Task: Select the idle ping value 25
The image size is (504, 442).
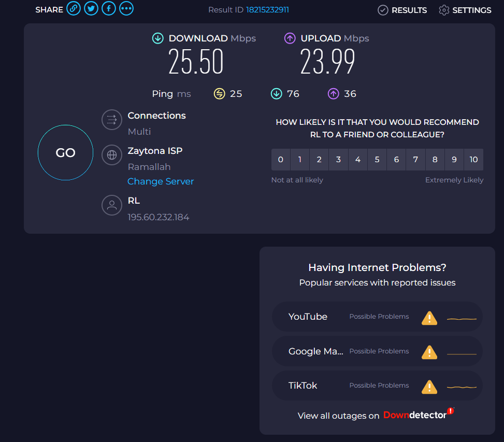Action: [x=236, y=94]
